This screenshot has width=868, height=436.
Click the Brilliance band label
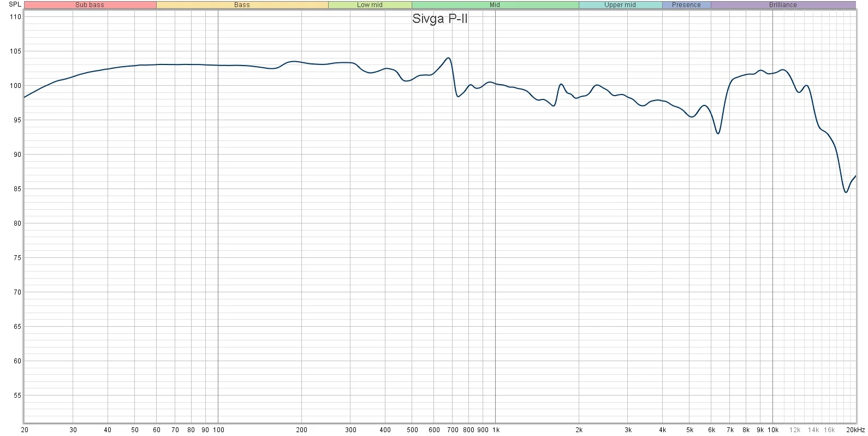(783, 5)
